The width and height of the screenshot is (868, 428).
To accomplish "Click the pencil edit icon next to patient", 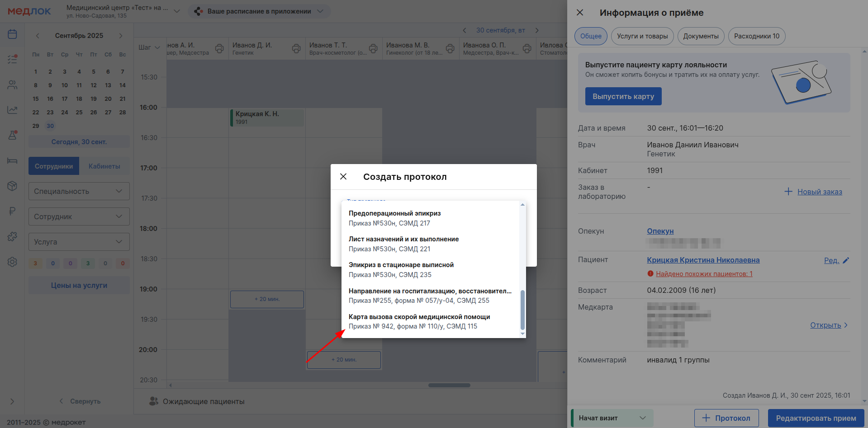I will [846, 260].
